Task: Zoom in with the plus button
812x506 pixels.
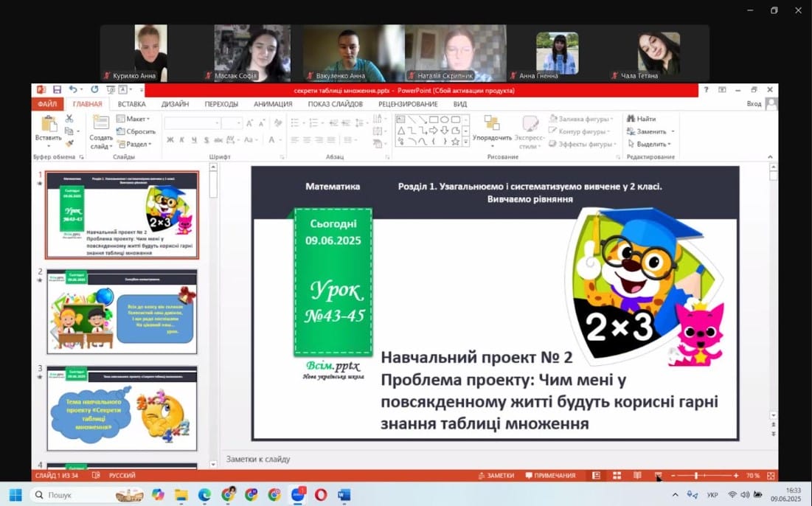Action: click(736, 476)
